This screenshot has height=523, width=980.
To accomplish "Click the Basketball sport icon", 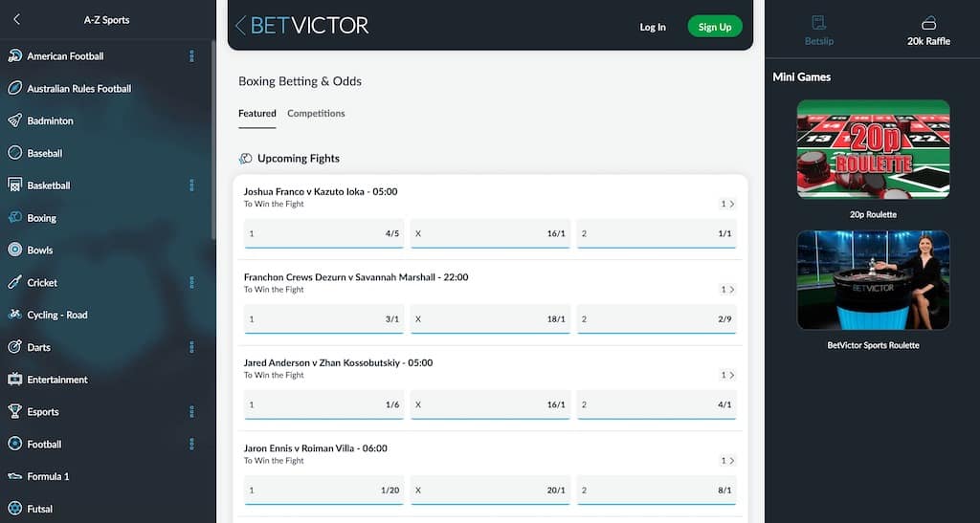I will [15, 185].
